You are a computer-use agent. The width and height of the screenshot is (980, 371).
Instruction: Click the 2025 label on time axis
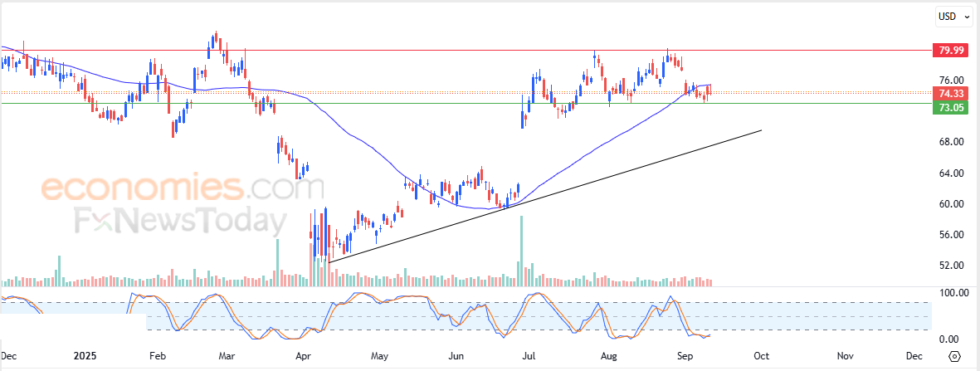tap(85, 356)
